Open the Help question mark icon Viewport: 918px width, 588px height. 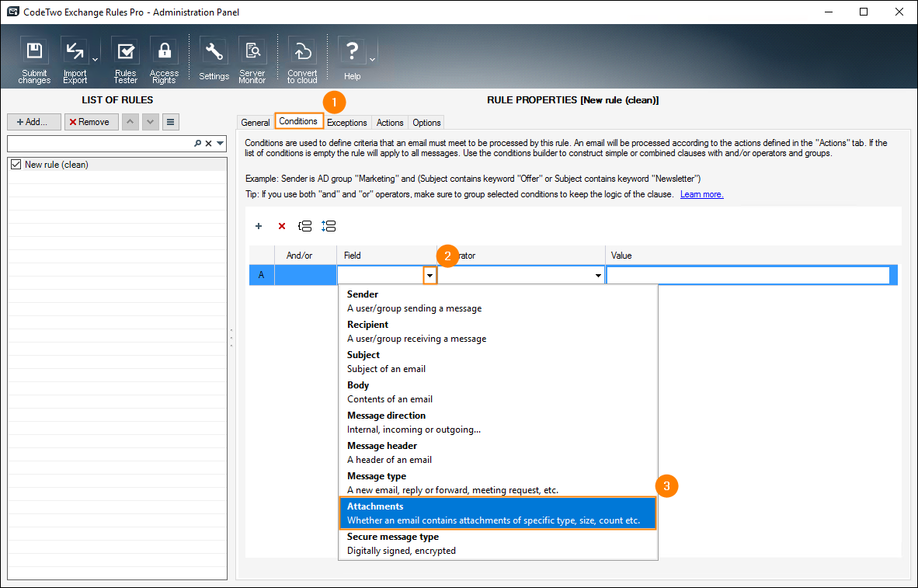352,60
